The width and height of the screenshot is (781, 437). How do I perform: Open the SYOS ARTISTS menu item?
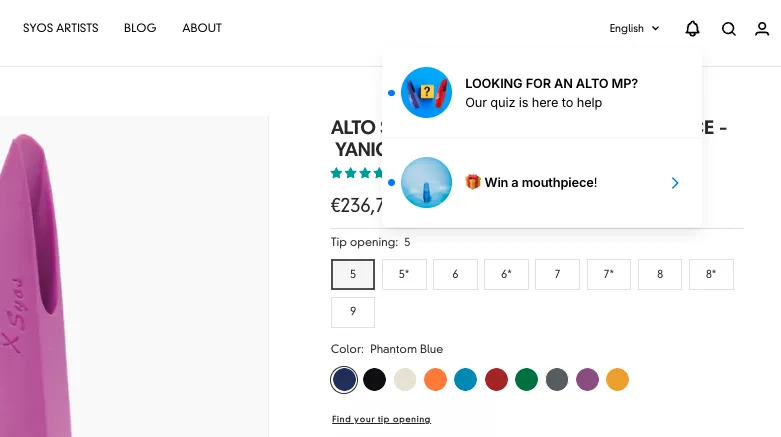[x=61, y=28]
